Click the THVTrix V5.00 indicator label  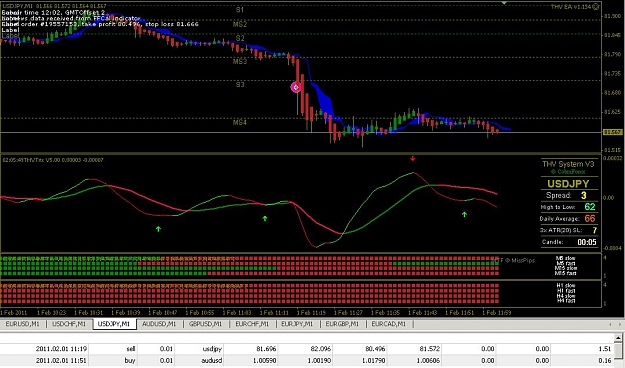point(53,160)
